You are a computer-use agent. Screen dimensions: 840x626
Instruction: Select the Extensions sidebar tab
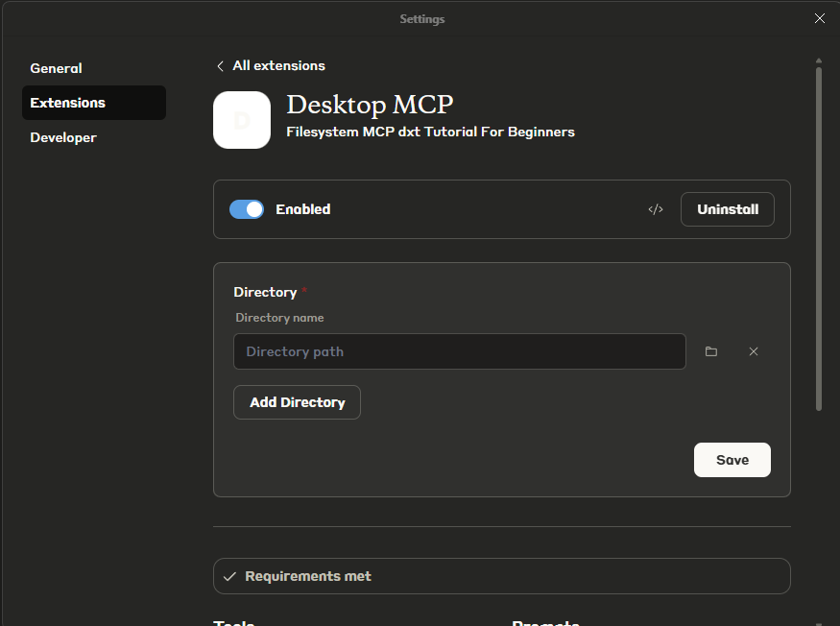(68, 103)
